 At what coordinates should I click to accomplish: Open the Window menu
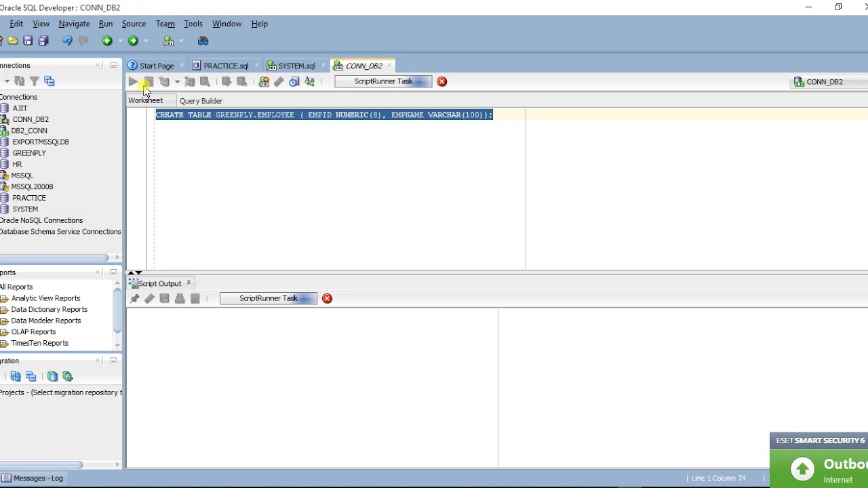[x=226, y=24]
